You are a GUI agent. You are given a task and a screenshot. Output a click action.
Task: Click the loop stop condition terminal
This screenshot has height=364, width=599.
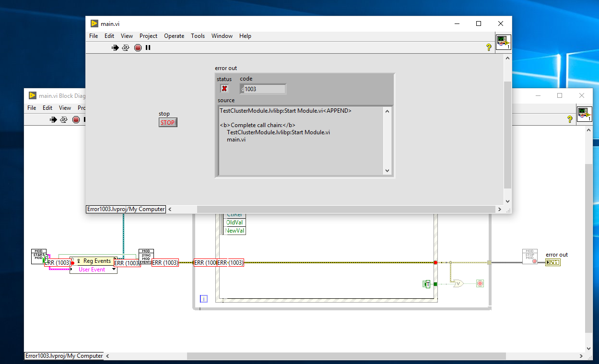(480, 283)
